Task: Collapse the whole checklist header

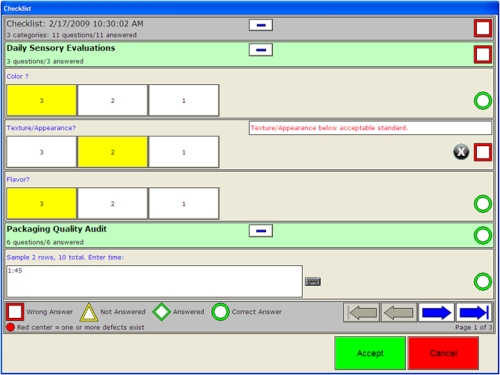Action: pos(261,25)
